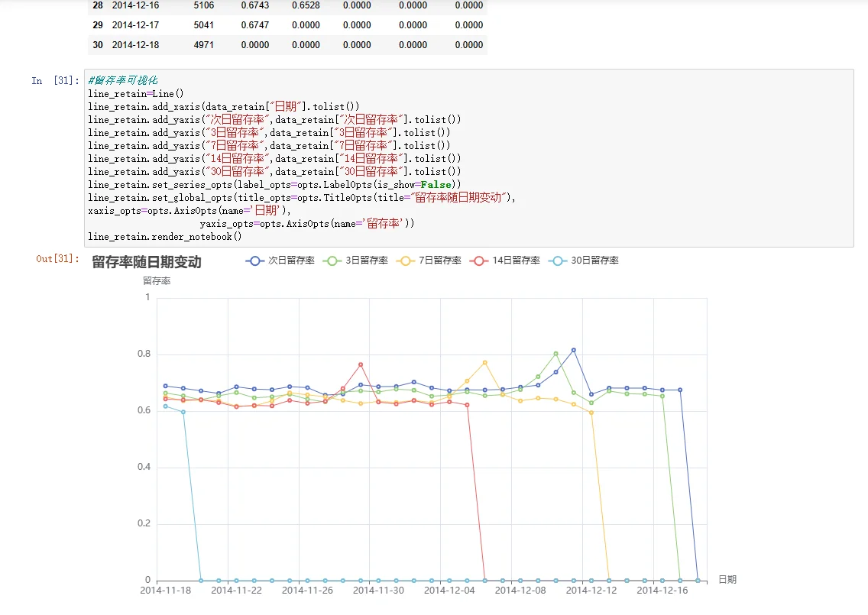The width and height of the screenshot is (868, 615).
Task: Click x-axis label 2014-12-04
Action: click(x=449, y=591)
